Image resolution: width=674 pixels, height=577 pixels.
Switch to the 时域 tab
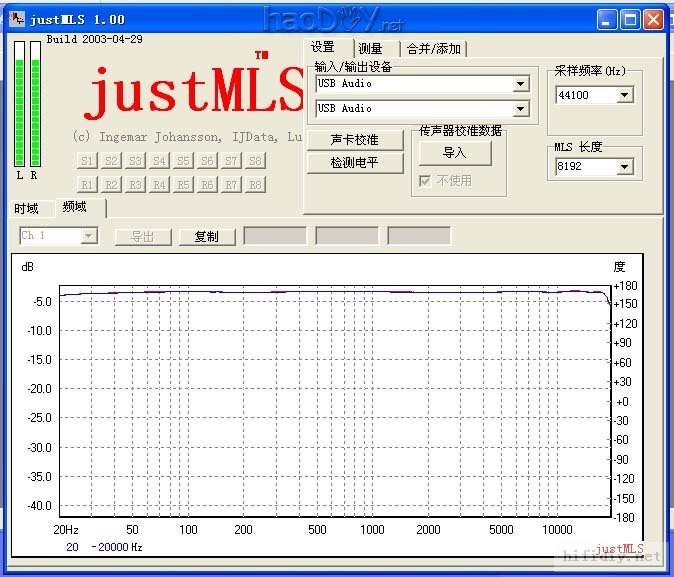pyautogui.click(x=27, y=209)
